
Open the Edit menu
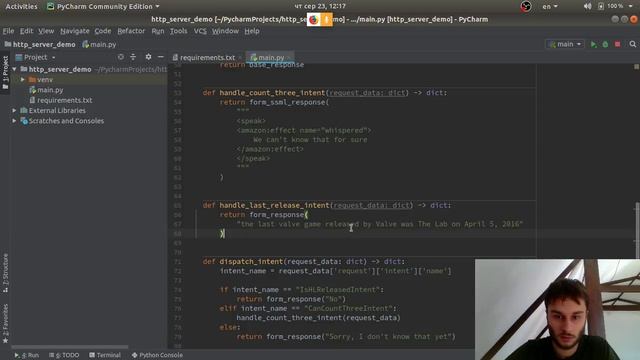(26, 31)
